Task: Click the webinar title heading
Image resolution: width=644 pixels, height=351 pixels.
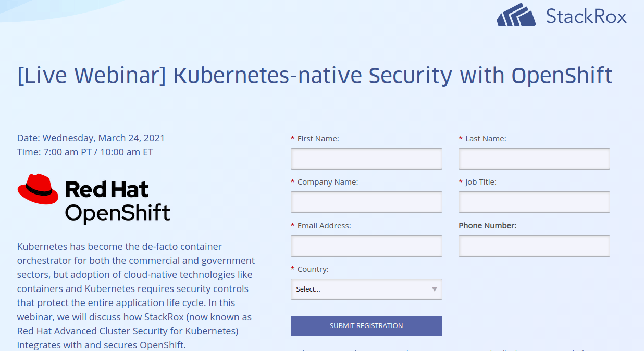Action: click(314, 75)
